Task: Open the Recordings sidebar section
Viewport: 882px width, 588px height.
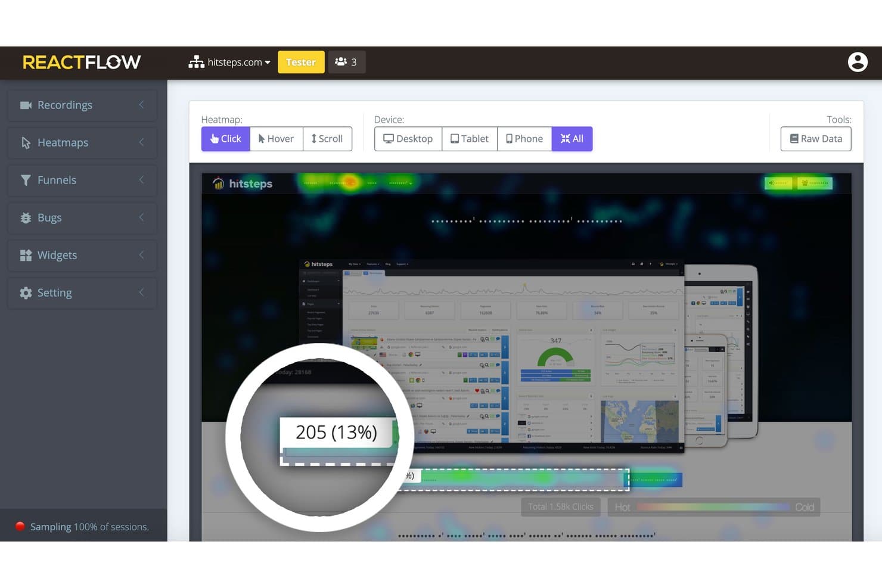Action: [x=82, y=105]
